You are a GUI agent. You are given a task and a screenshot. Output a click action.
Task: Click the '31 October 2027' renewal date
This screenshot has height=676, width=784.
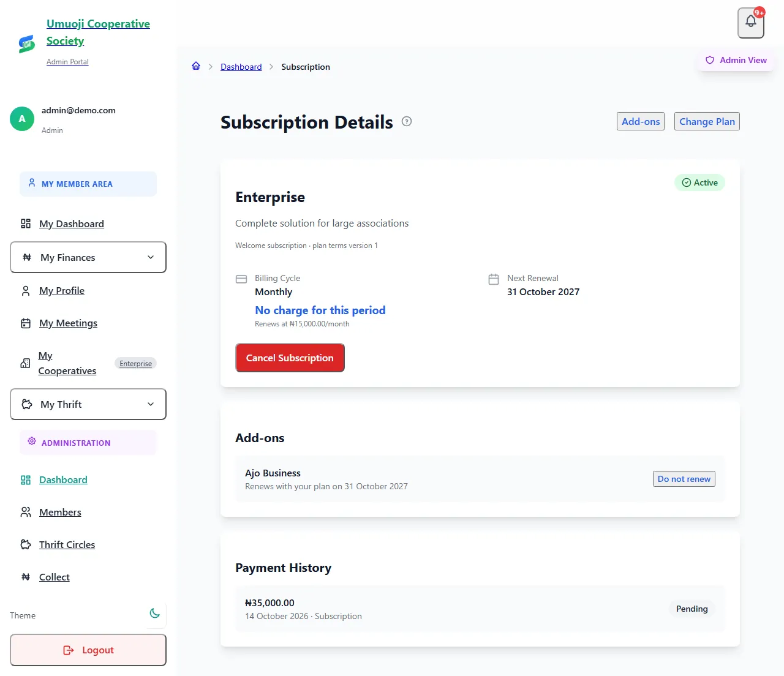click(x=543, y=292)
